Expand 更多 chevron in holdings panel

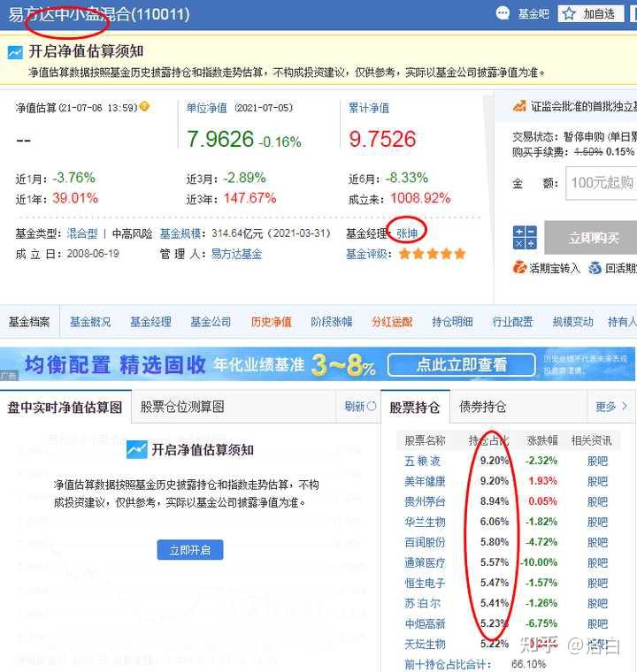point(625,406)
